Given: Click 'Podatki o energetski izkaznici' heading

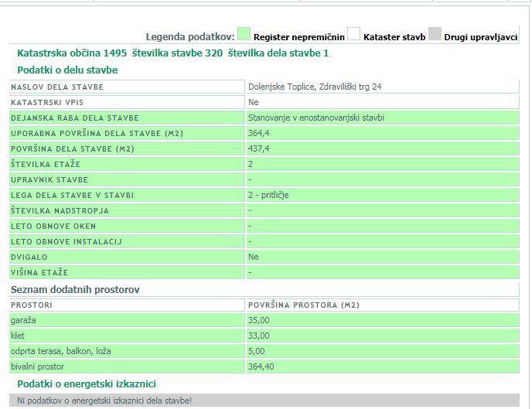Looking at the screenshot, I should coord(87,384).
